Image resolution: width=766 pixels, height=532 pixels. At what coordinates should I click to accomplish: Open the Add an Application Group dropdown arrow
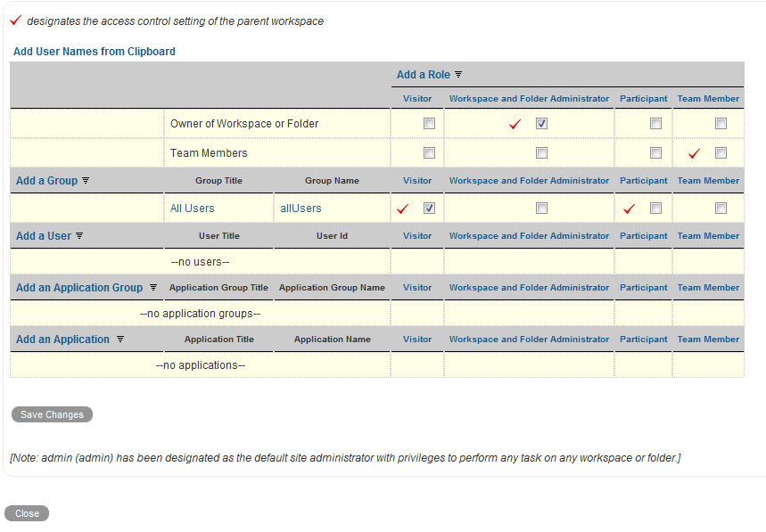pyautogui.click(x=153, y=288)
